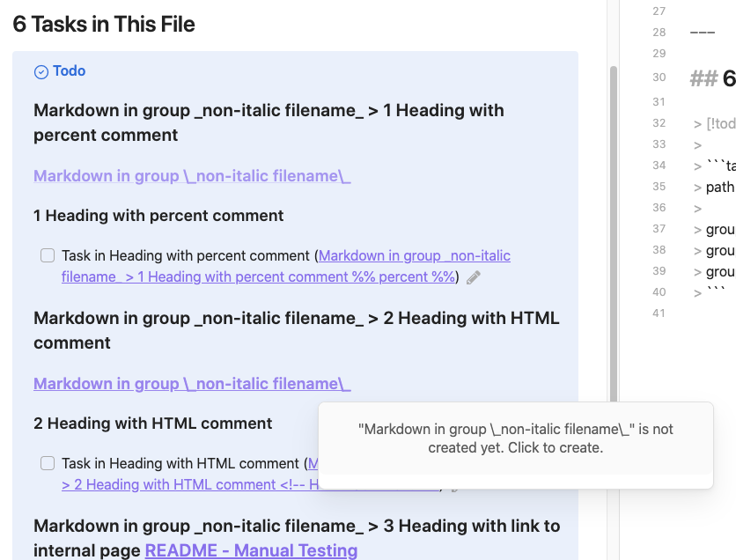Mark "Task in Heading with HTML comment" as done
This screenshot has width=736, height=560.
47,463
